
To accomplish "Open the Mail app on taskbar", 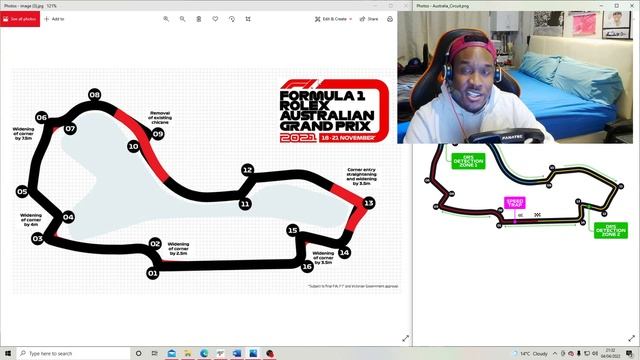I will click(x=172, y=353).
